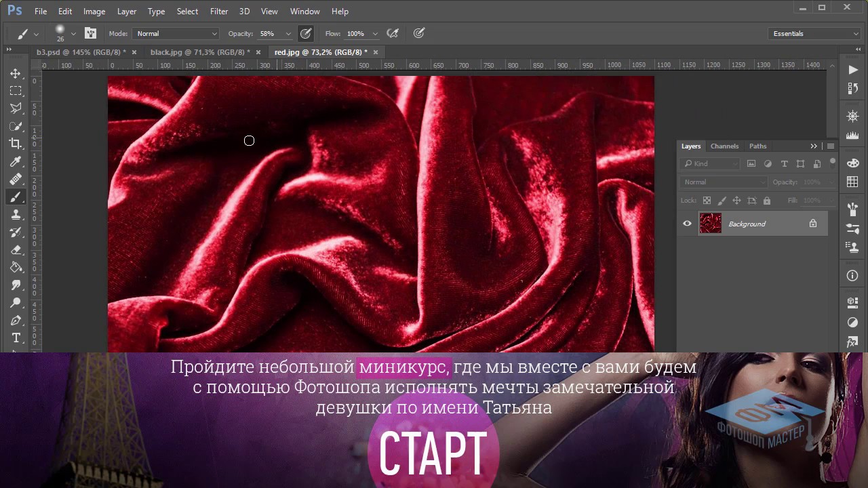Toggle pixel layer filter icon
Viewport: 868px width, 488px height.
751,163
